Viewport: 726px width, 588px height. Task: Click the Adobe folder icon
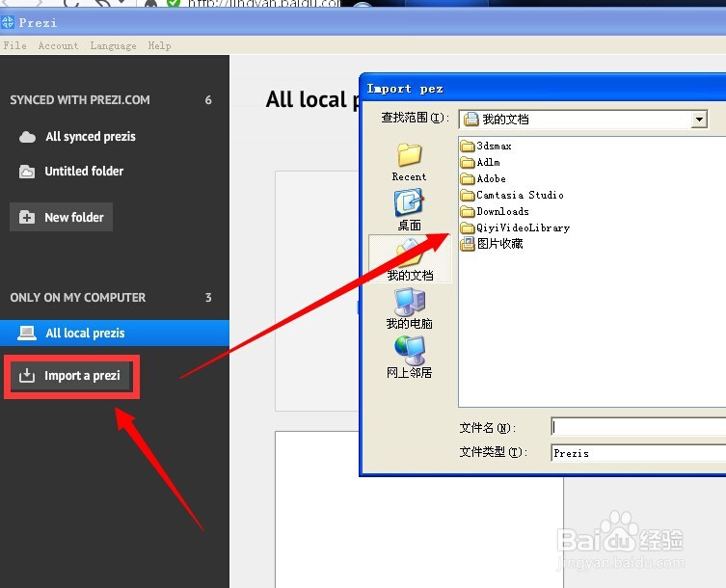click(468, 178)
